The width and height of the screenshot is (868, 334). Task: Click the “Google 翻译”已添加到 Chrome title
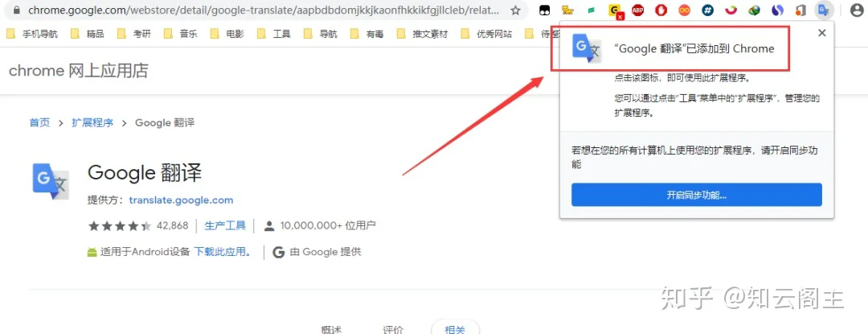point(694,49)
